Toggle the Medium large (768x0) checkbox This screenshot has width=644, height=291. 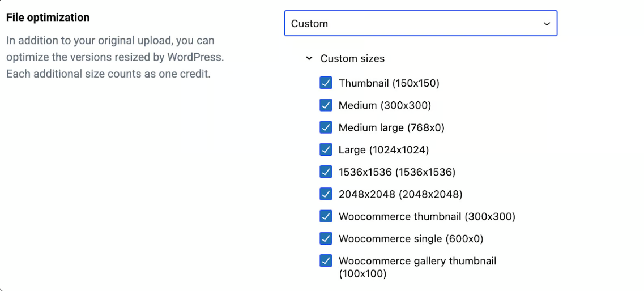coord(326,127)
